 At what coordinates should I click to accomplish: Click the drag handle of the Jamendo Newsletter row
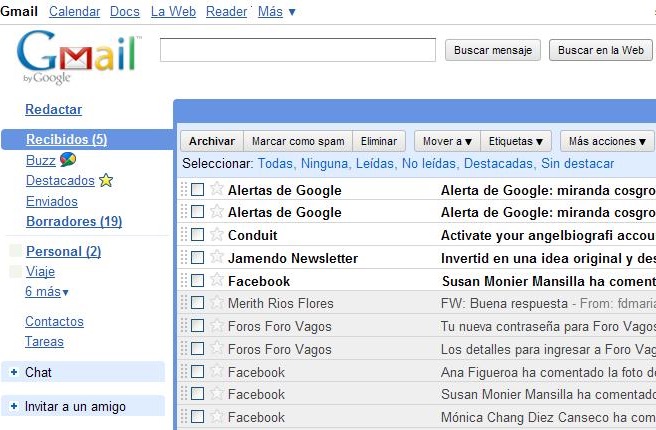pyautogui.click(x=184, y=257)
